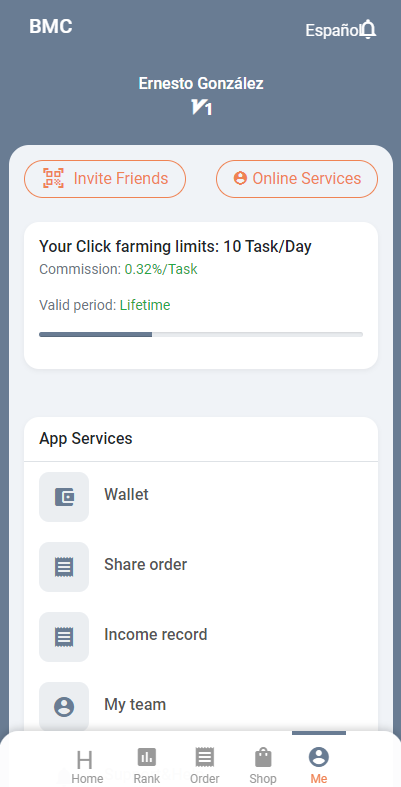Click the Ernesto González username
Screen dimensions: 401x787
[201, 83]
